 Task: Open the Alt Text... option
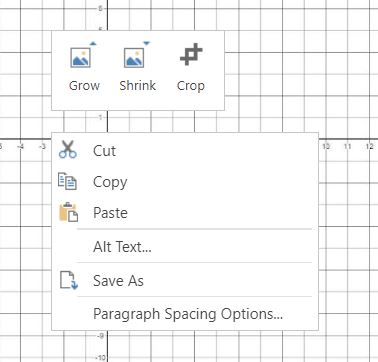click(x=185, y=247)
